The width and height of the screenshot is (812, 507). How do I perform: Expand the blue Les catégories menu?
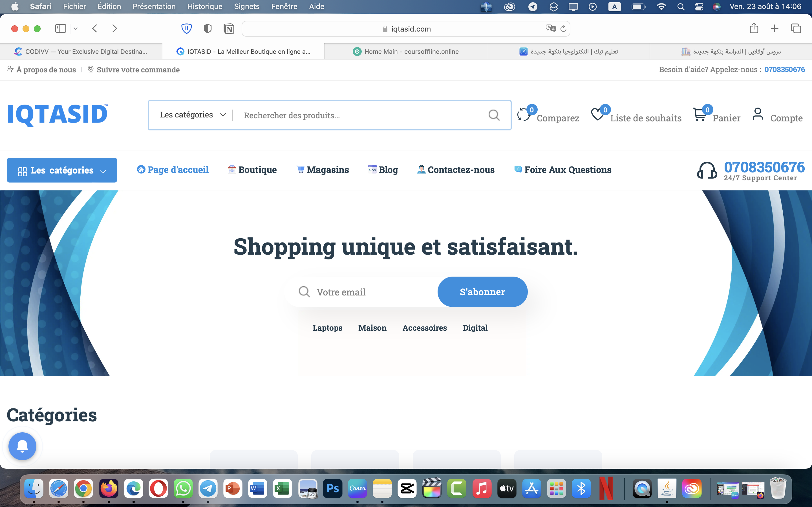62,170
